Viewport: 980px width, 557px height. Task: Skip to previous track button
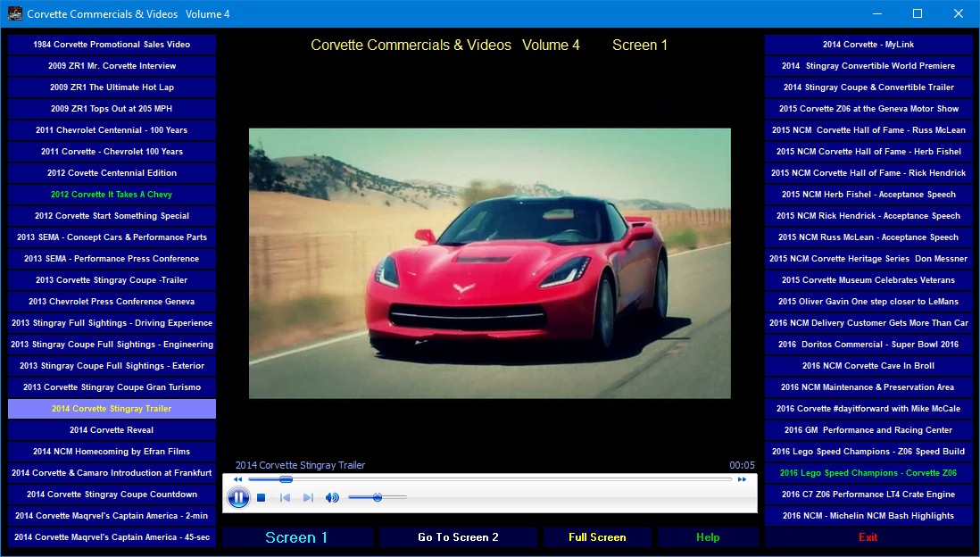[285, 497]
